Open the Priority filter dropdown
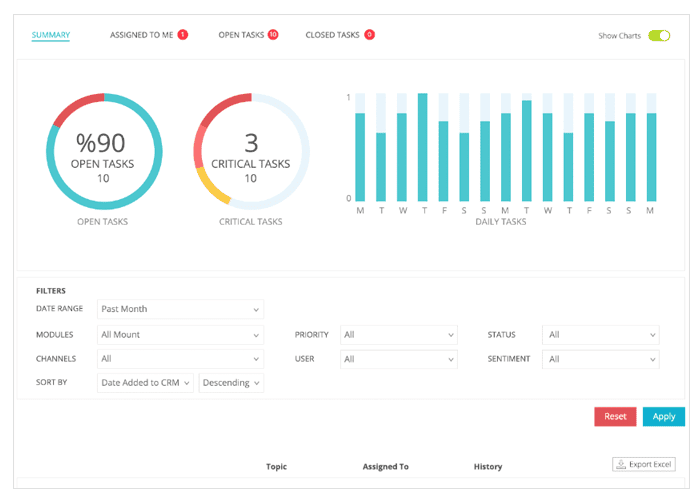The image size is (700, 500). click(399, 335)
